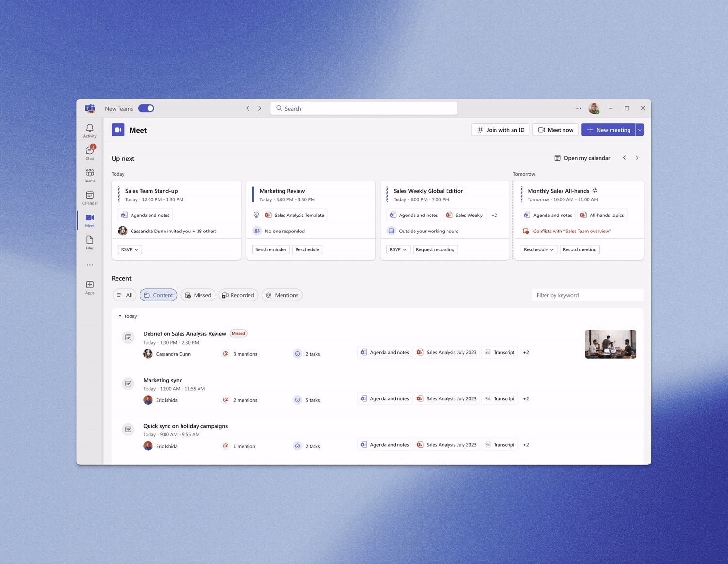Expand +2 attachments for Debrief on Sales Analysis
Image resolution: width=728 pixels, height=564 pixels.
click(x=526, y=352)
